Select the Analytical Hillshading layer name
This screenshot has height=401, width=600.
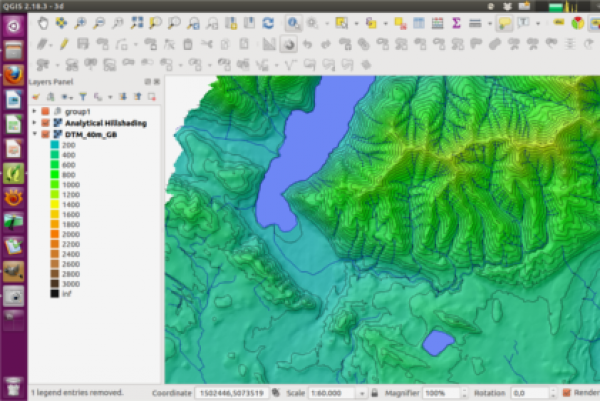point(105,122)
